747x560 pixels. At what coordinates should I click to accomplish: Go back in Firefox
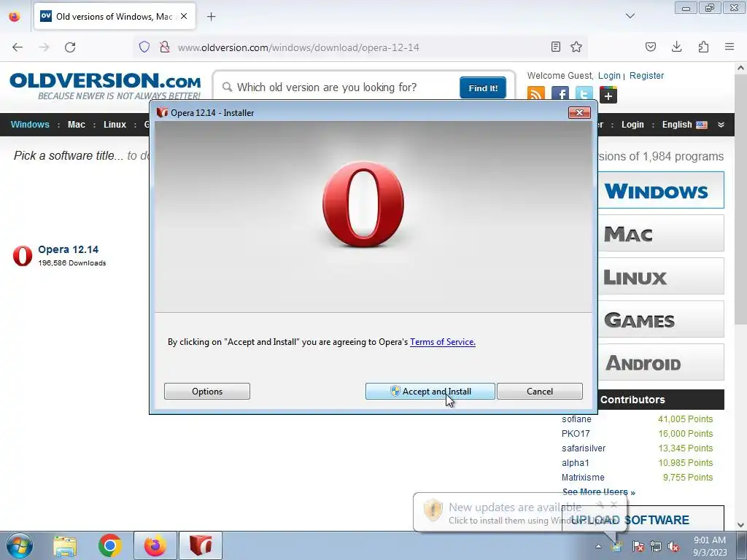(18, 47)
